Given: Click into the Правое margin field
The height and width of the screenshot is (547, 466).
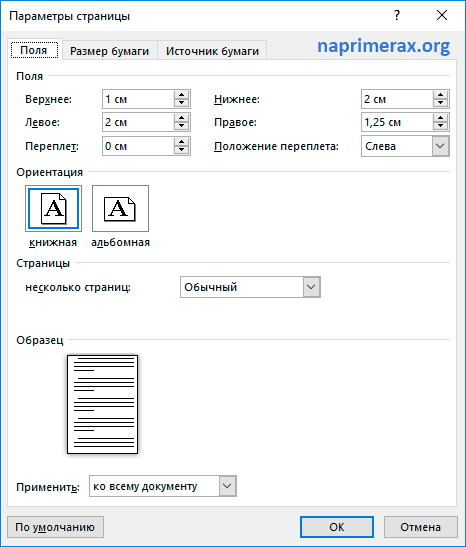Looking at the screenshot, I should [x=397, y=122].
